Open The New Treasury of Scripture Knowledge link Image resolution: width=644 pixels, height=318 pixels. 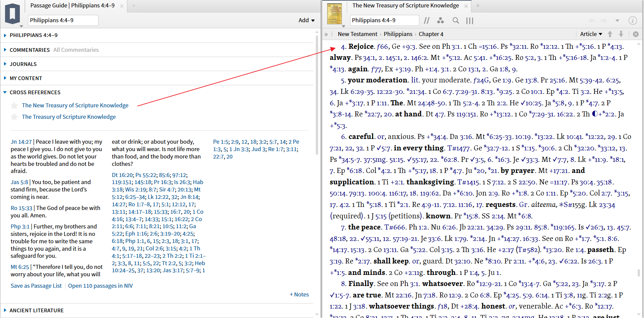click(x=75, y=105)
